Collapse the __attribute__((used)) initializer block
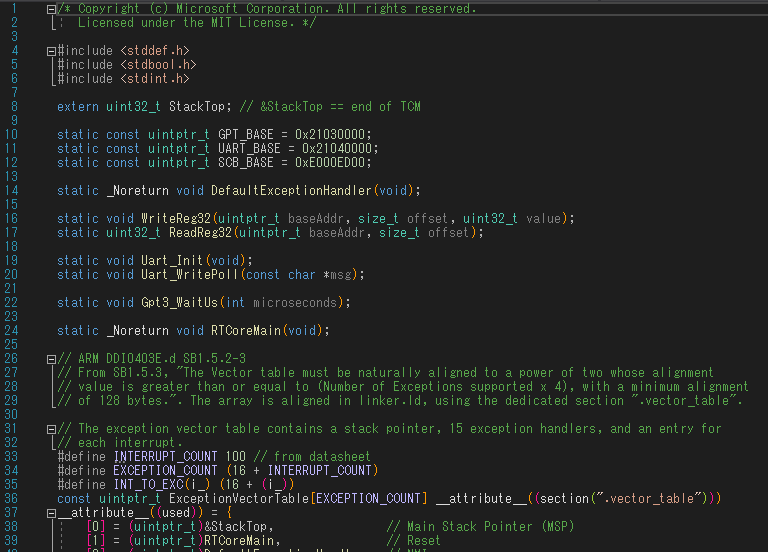This screenshot has height=552, width=768. coord(51,513)
